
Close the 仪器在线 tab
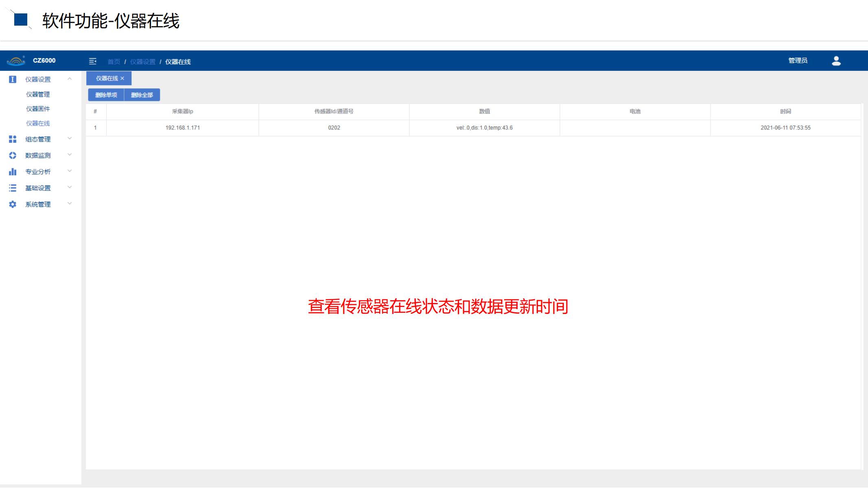tap(123, 78)
